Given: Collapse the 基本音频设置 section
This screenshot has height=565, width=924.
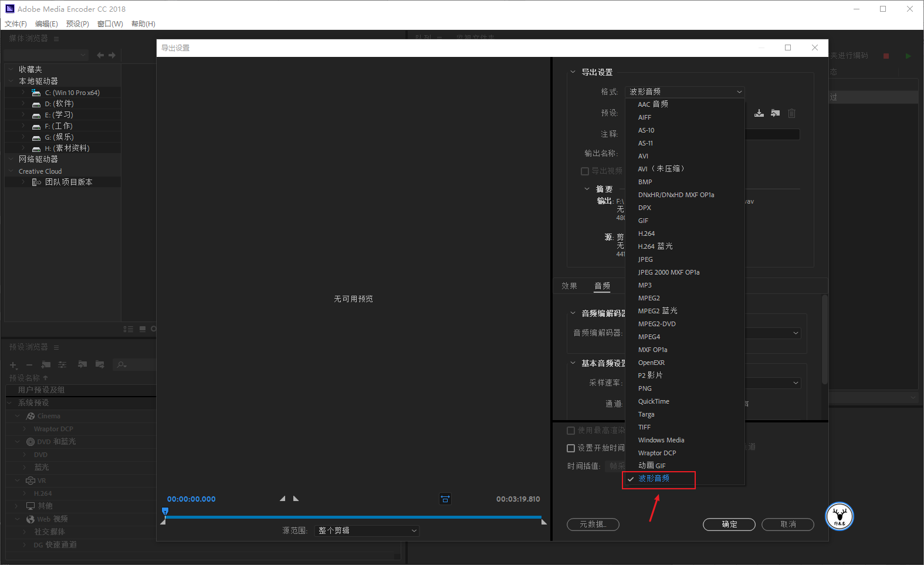Looking at the screenshot, I should click(573, 363).
